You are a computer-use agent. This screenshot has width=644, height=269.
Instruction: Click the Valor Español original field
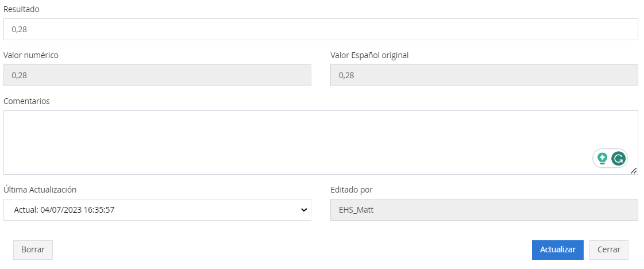[484, 75]
